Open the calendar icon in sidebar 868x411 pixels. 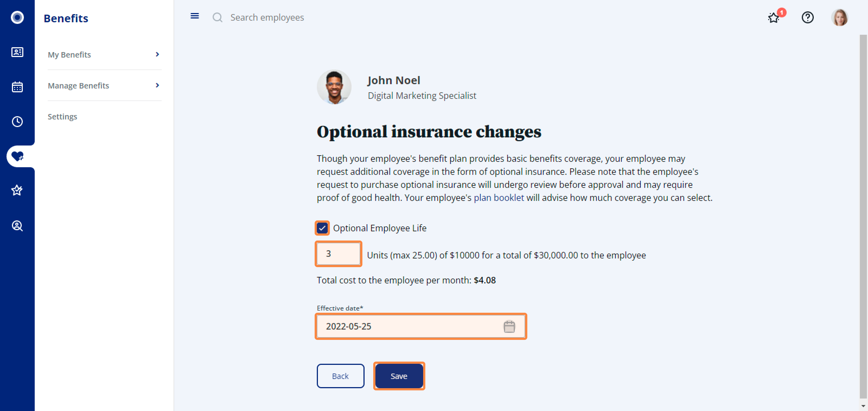pos(17,87)
